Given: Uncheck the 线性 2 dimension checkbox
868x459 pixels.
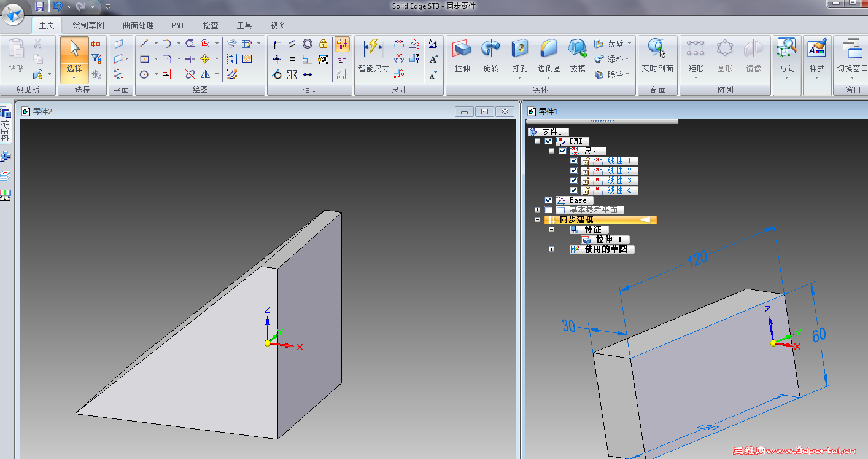Looking at the screenshot, I should 574,171.
